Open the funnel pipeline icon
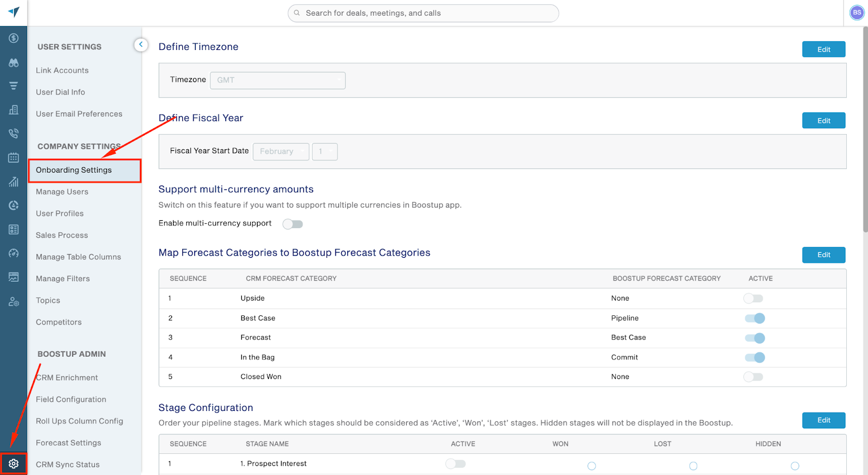This screenshot has height=475, width=868. pyautogui.click(x=14, y=86)
